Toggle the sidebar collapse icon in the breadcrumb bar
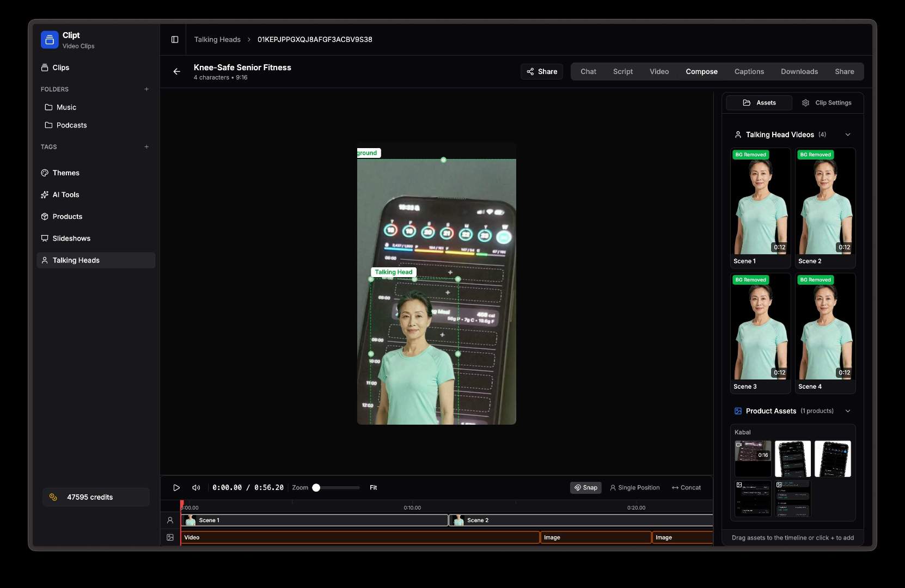 [175, 40]
